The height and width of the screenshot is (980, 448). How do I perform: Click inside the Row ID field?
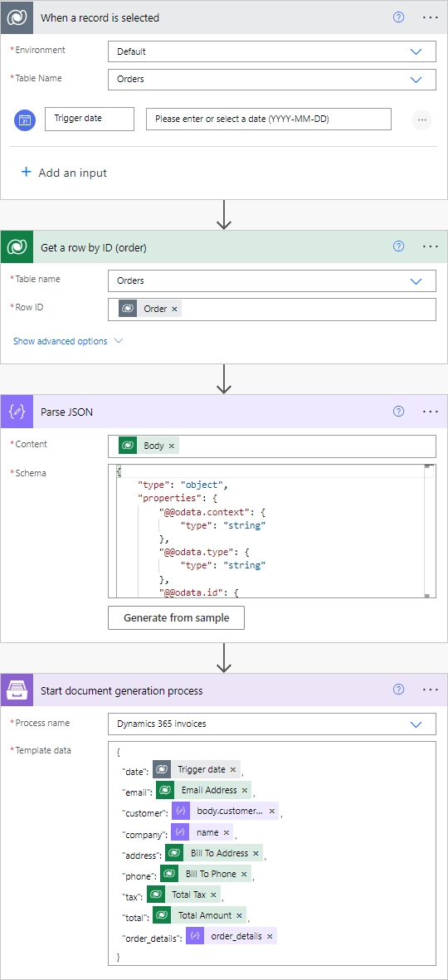pyautogui.click(x=272, y=309)
